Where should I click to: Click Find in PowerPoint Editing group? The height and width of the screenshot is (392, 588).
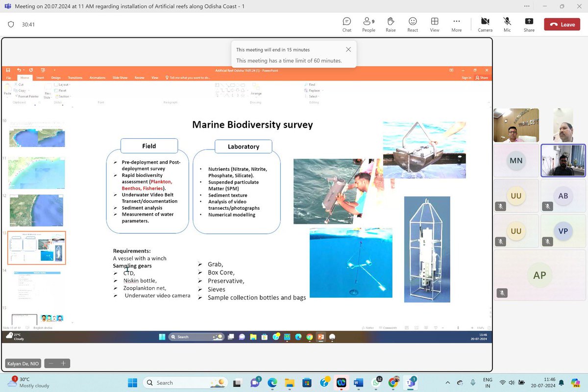click(310, 84)
